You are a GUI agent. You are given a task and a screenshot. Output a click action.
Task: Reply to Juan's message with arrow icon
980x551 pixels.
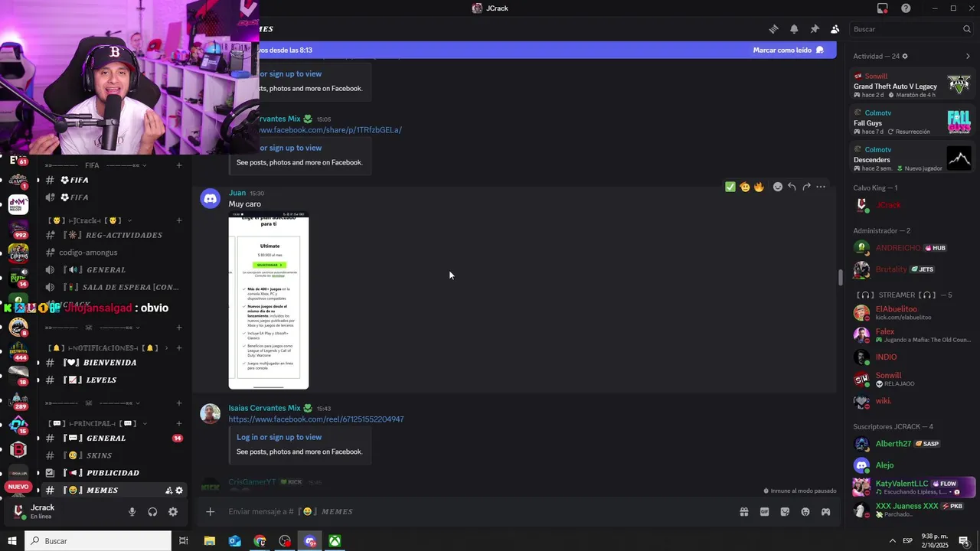[x=792, y=187]
